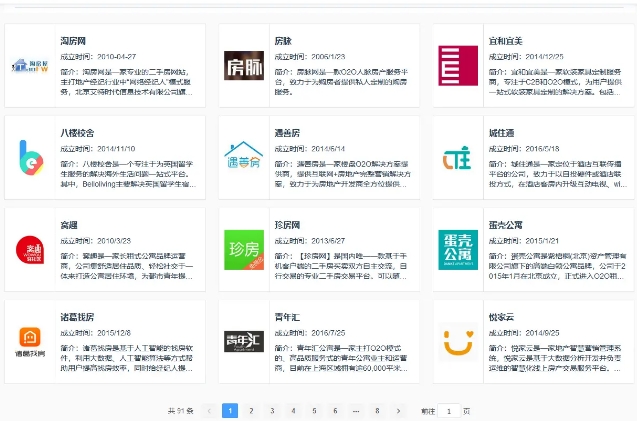Expand the pagination ellipsis for more pages

(x=356, y=411)
